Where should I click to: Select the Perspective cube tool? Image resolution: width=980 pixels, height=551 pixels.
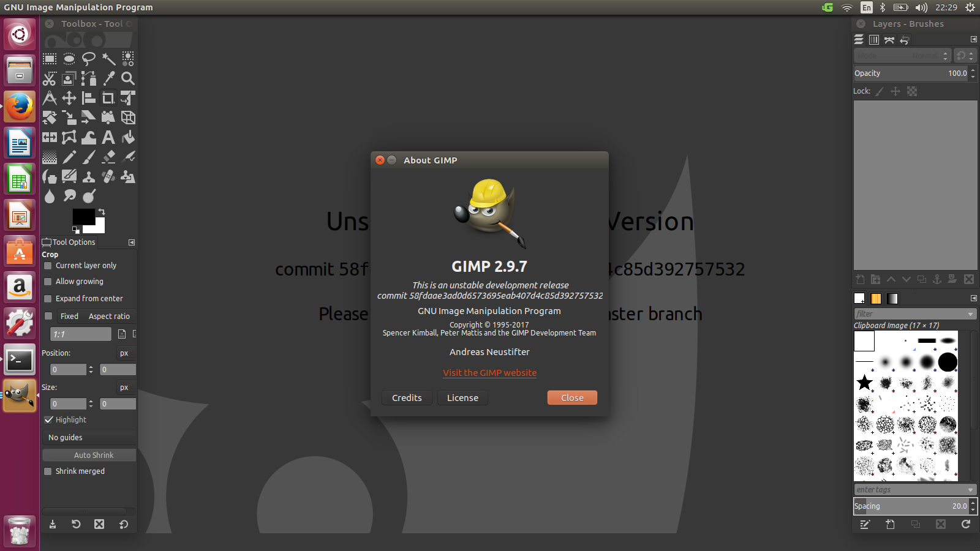point(128,118)
